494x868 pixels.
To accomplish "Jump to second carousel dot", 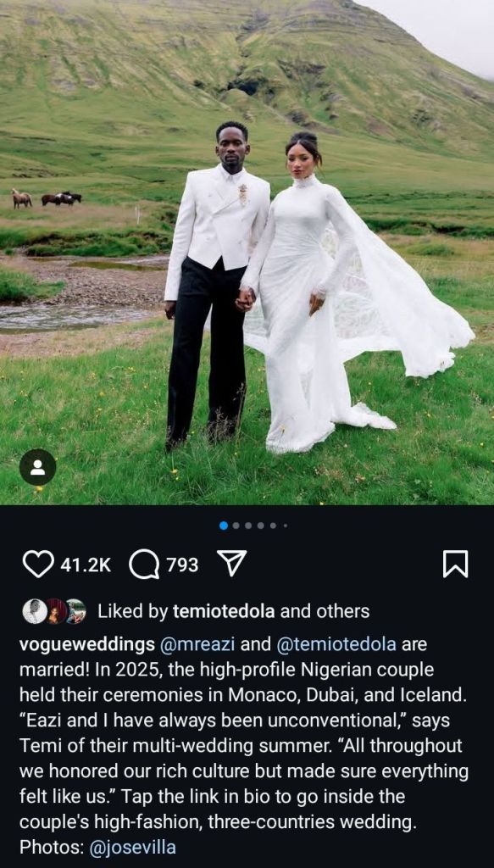I will pos(236,526).
